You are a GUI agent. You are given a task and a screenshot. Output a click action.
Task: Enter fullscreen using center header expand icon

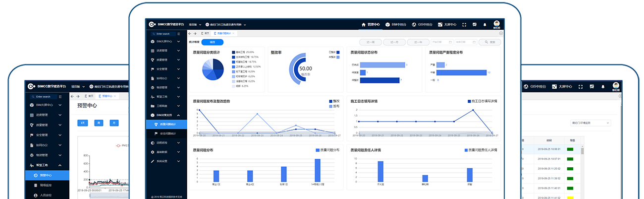tap(464, 24)
